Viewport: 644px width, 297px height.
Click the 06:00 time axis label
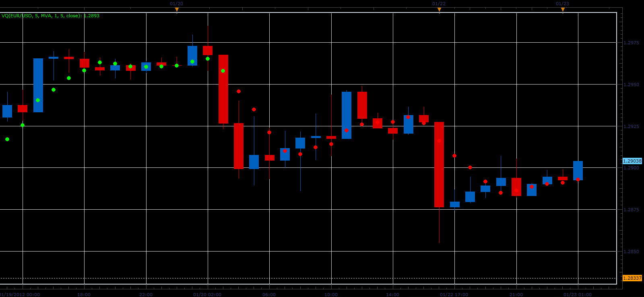(x=269, y=294)
